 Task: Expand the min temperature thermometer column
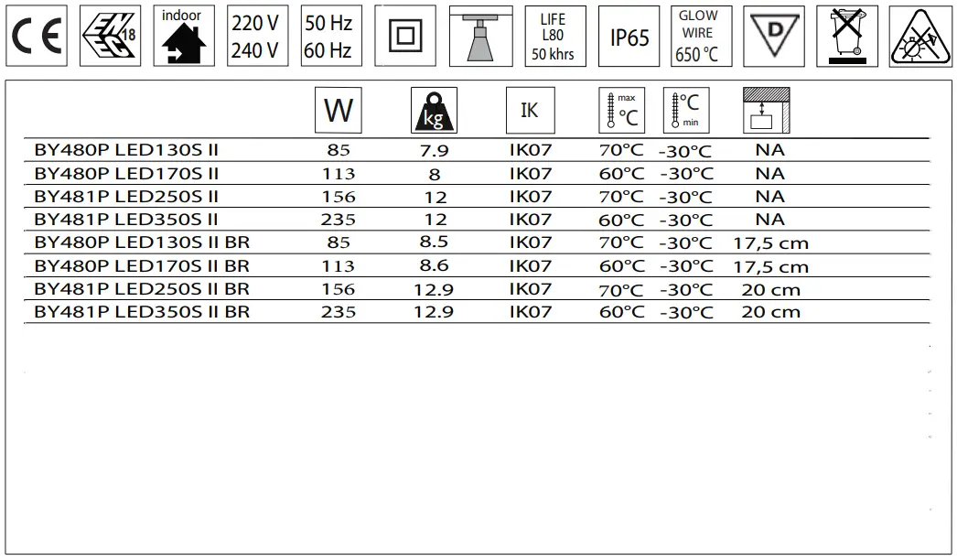click(x=684, y=109)
